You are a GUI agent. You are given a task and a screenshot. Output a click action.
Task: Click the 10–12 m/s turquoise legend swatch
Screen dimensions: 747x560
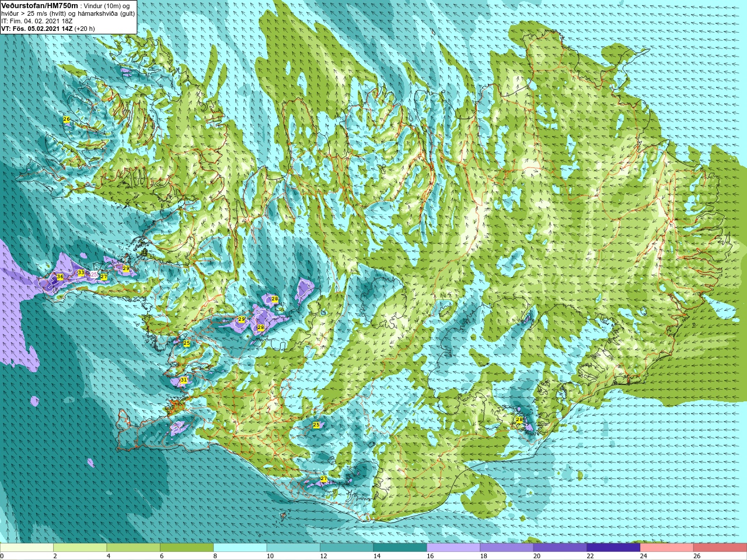(294, 548)
